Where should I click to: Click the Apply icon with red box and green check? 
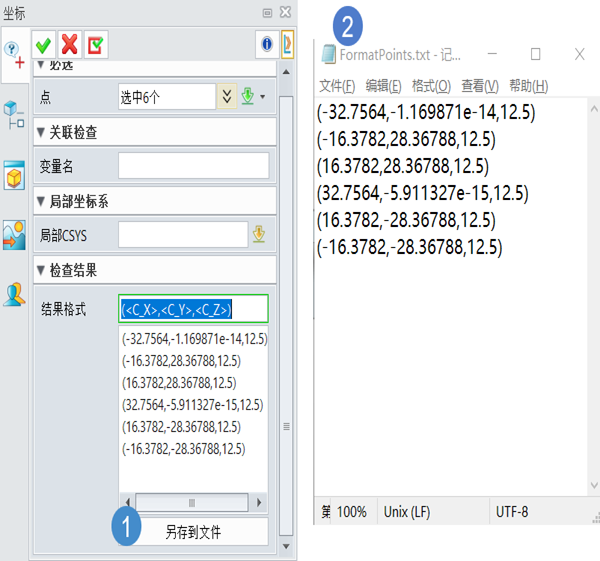pos(96,45)
